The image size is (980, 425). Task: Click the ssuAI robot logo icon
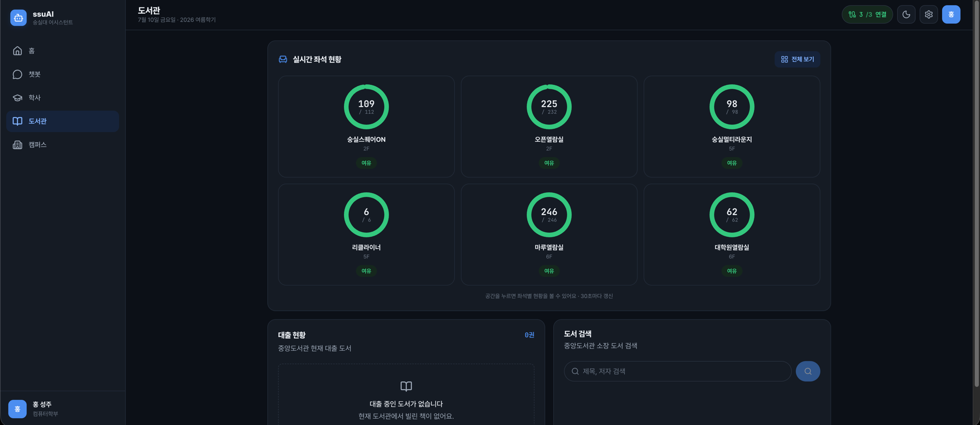click(18, 18)
